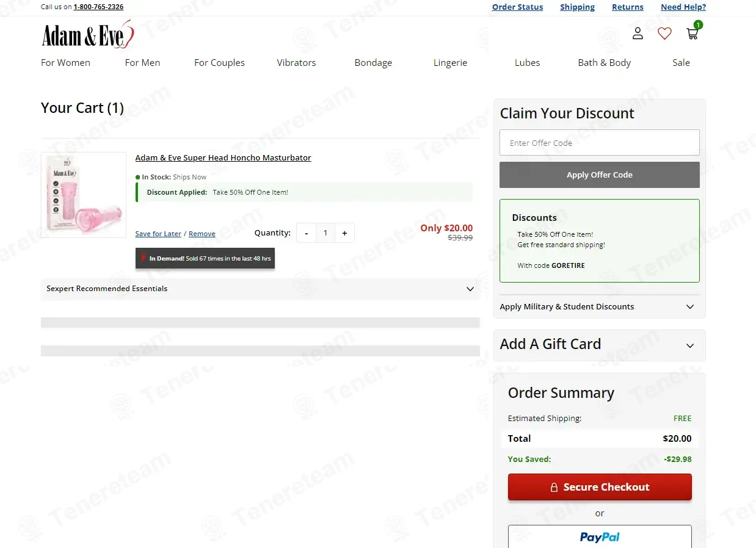756x548 pixels.
Task: Open the For Men menu
Action: click(x=142, y=63)
